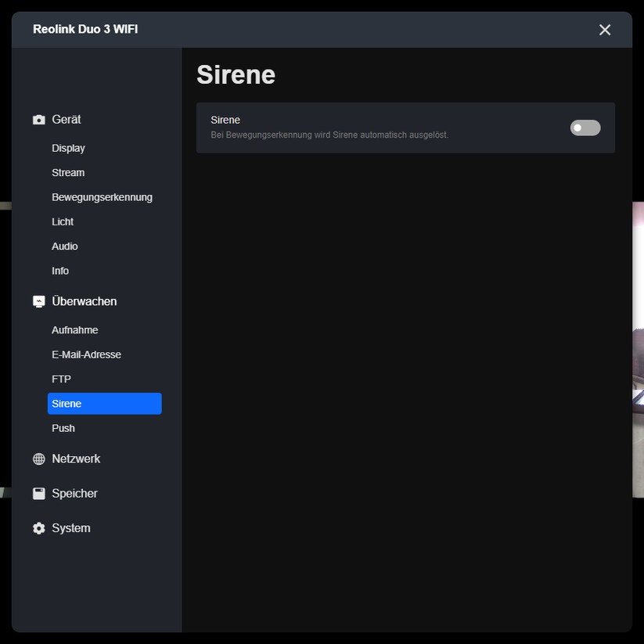
Task: Open the Display settings page
Action: click(x=68, y=148)
